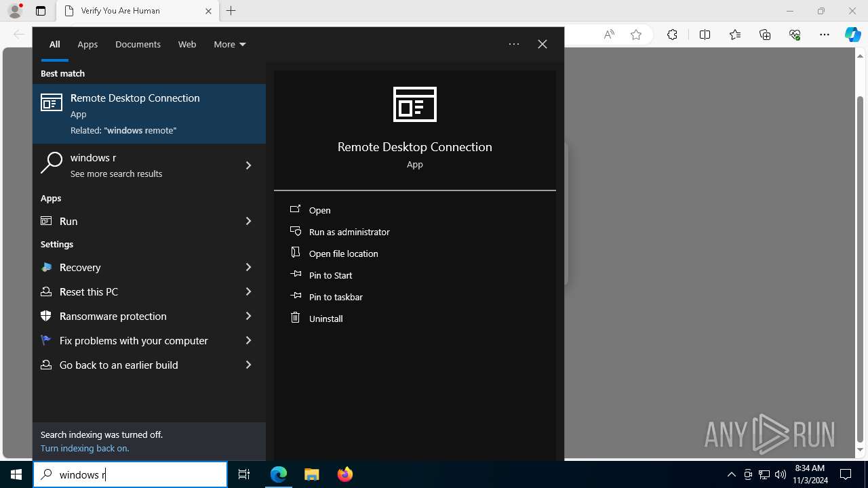Viewport: 868px width, 488px height.
Task: Click the large Remote Desktop Connection preview icon
Action: [x=415, y=104]
